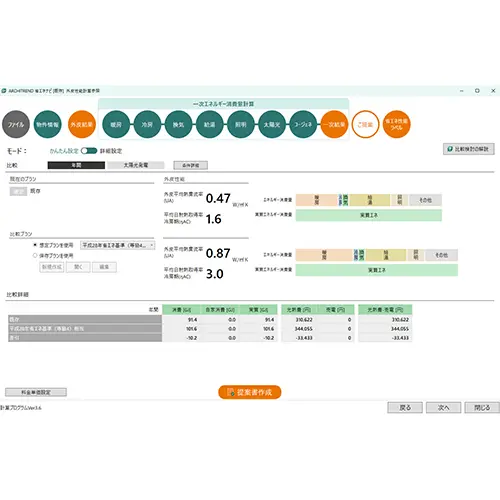
Task: Click the 次へ button
Action: [x=444, y=407]
